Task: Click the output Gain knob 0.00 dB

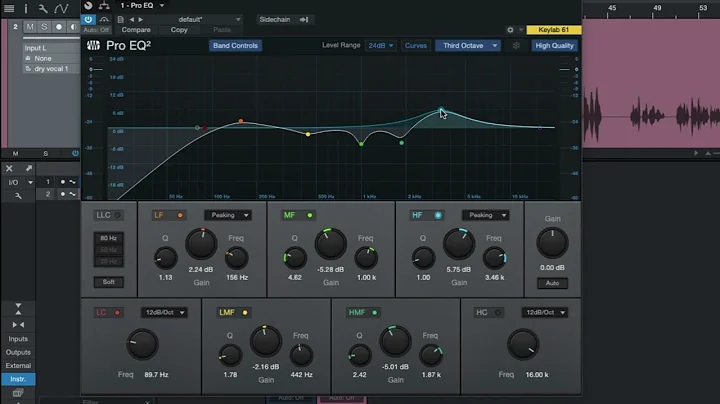Action: point(552,243)
